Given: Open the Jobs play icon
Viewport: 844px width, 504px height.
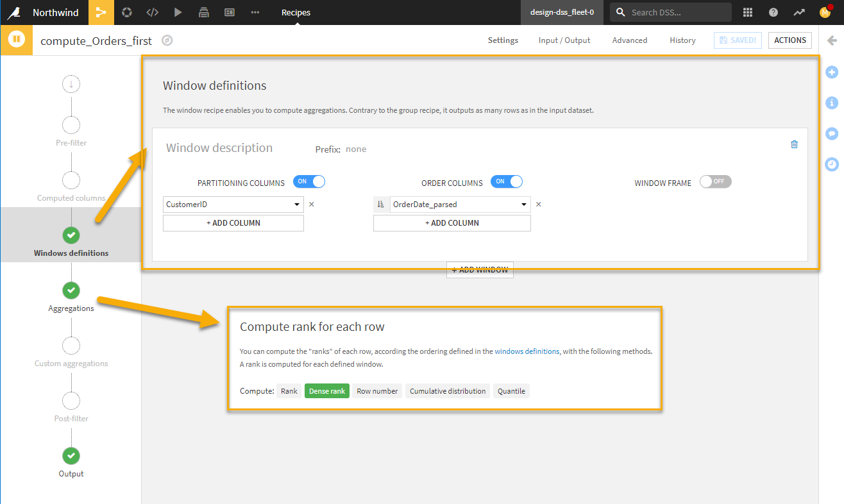Looking at the screenshot, I should (178, 12).
